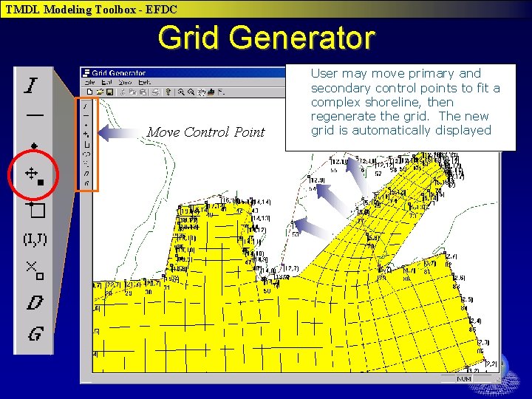Click the enlarged I tool icon
This screenshot has height=399, width=532.
pyautogui.click(x=31, y=85)
